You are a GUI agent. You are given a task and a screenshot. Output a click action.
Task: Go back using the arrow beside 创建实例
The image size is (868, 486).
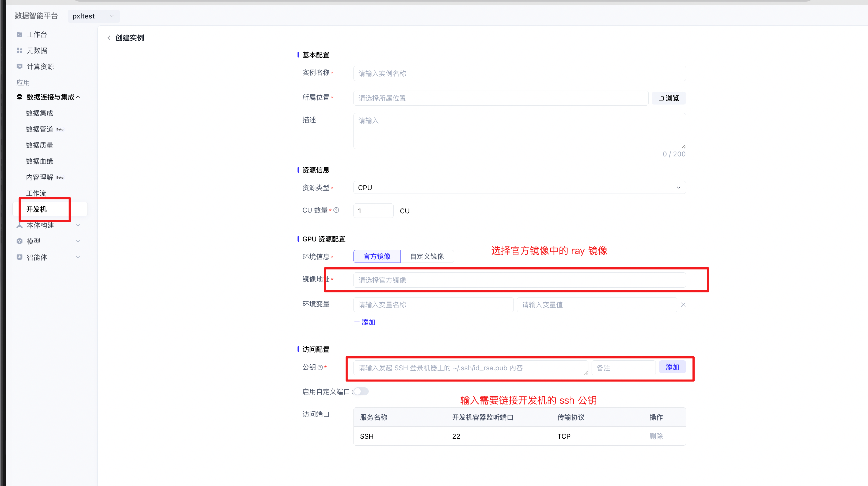109,38
